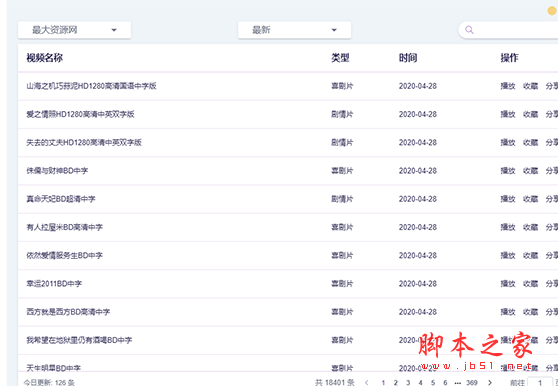The image size is (558, 386).
Task: Jump to last page 369
Action: 472,383
